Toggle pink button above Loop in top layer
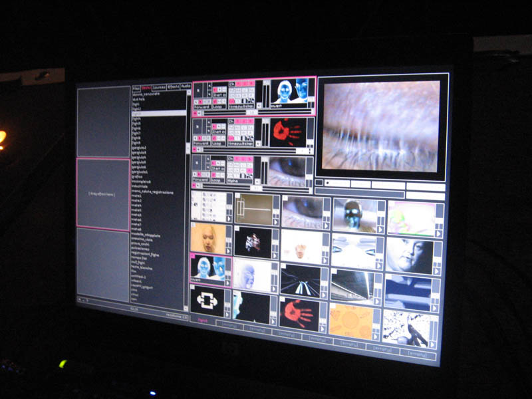The width and height of the screenshot is (532, 399). point(215,102)
